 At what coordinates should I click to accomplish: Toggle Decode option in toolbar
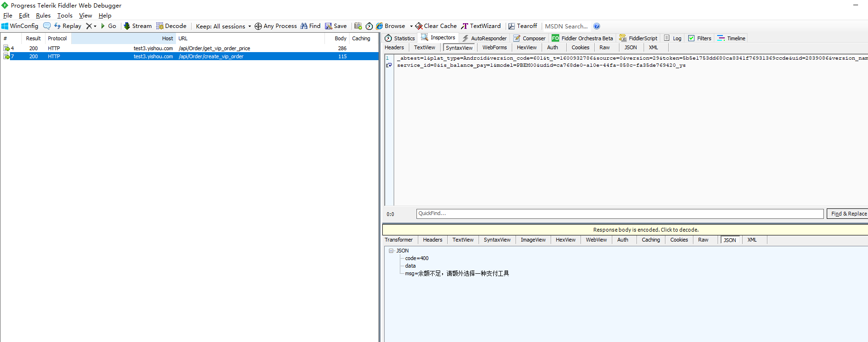tap(171, 26)
